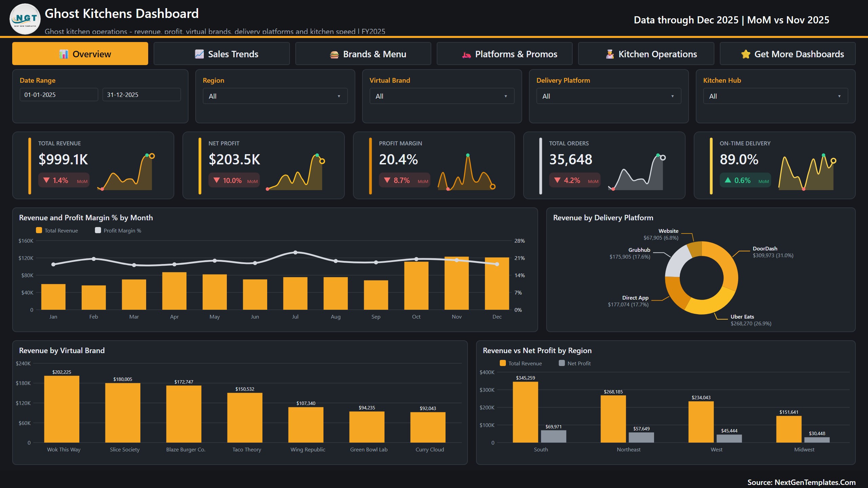Screen dimensions: 868x488
Task: Open the Delivery Platform filter dropdown
Action: [609, 96]
